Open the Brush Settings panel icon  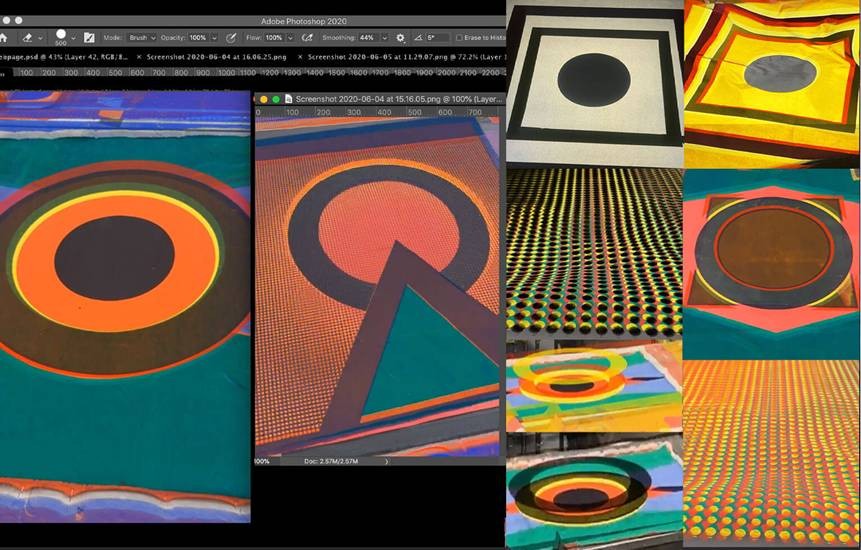pyautogui.click(x=89, y=38)
